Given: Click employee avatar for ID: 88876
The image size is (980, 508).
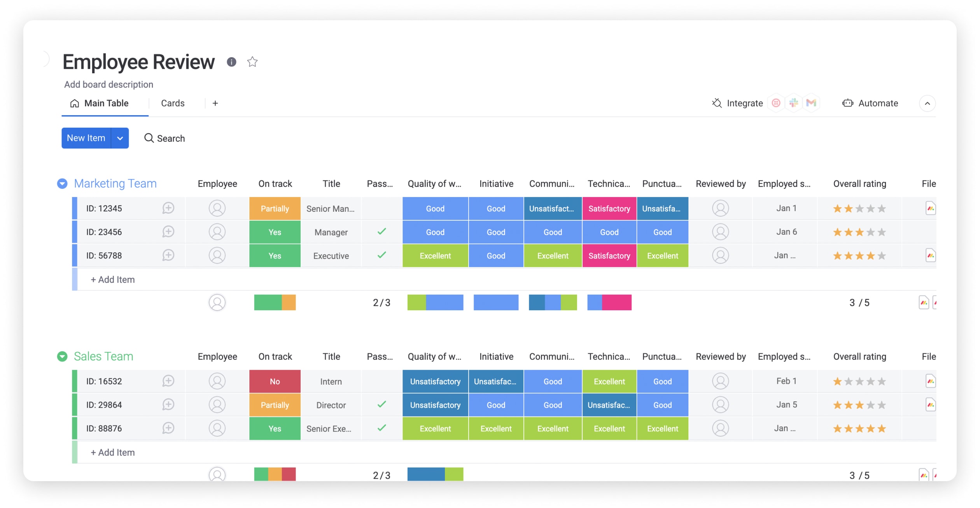Looking at the screenshot, I should pyautogui.click(x=217, y=428).
